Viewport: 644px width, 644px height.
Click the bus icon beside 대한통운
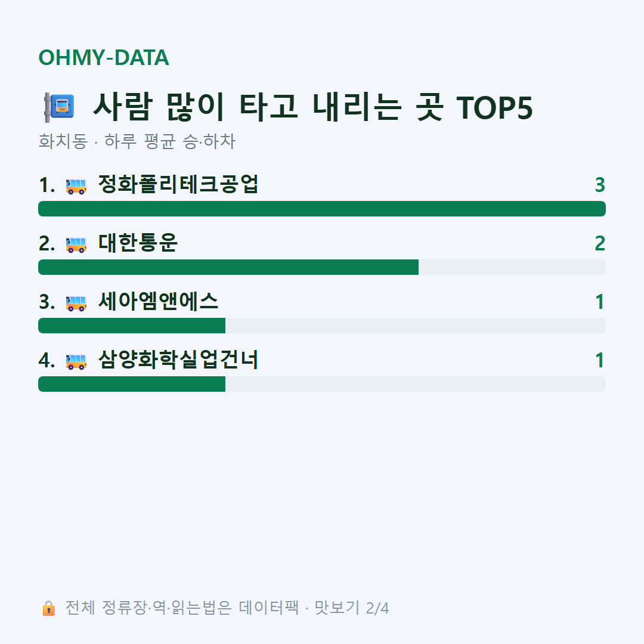[x=76, y=244]
